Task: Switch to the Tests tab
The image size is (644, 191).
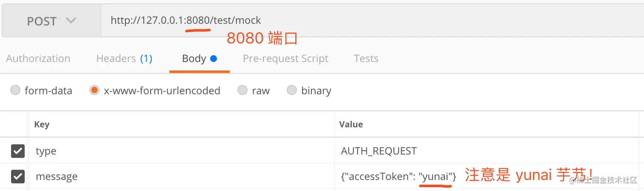Action: tap(366, 58)
